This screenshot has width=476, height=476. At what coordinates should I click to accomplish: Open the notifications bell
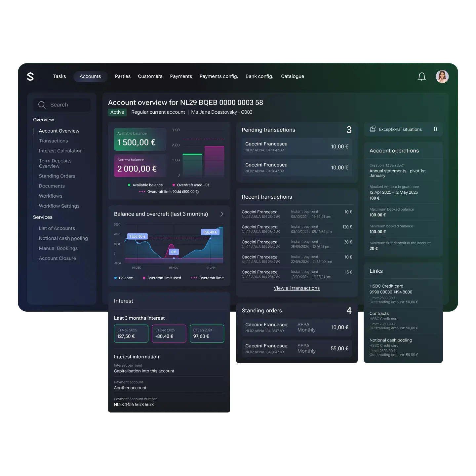click(421, 77)
